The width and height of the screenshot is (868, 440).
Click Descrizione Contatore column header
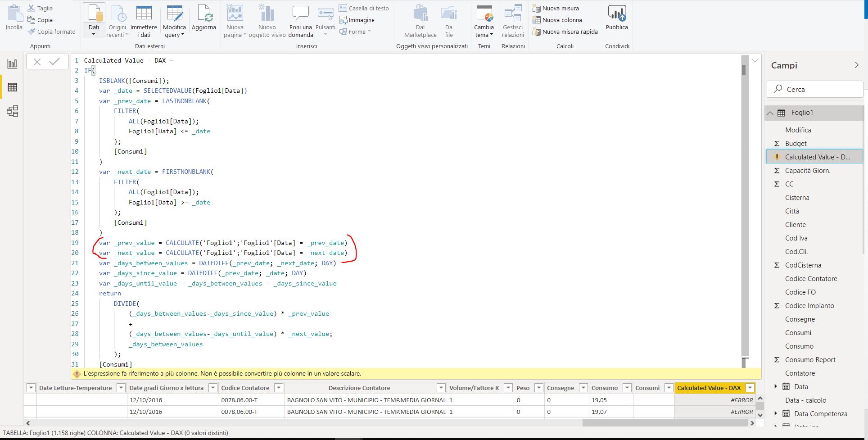359,388
